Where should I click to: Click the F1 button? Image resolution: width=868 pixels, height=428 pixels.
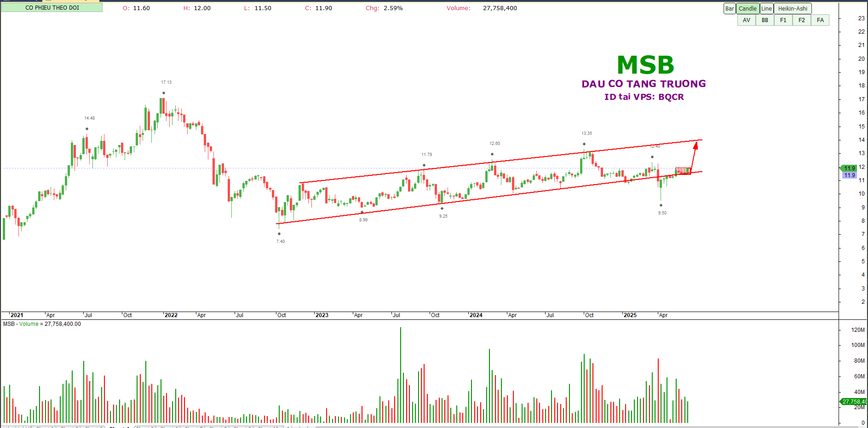pos(783,20)
